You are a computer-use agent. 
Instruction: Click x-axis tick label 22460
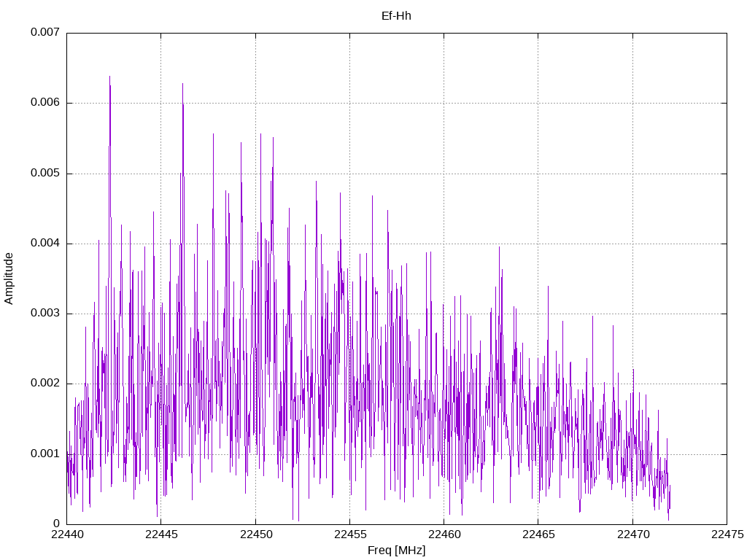click(444, 534)
